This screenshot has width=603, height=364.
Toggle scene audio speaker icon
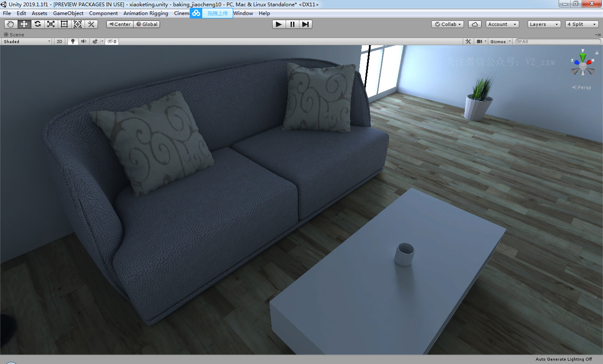(x=84, y=41)
